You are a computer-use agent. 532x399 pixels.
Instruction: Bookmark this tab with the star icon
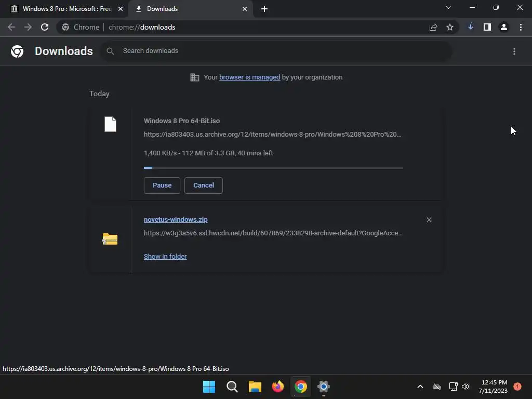tap(450, 27)
